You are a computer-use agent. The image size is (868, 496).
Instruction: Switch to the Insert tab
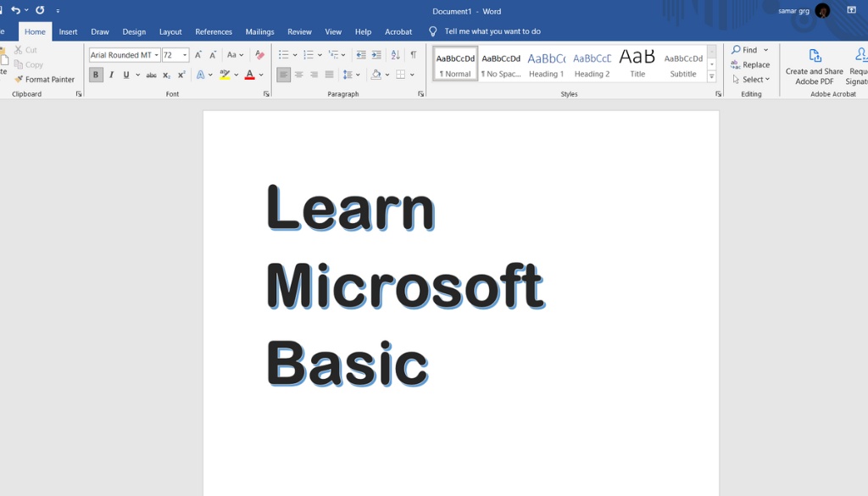tap(68, 31)
